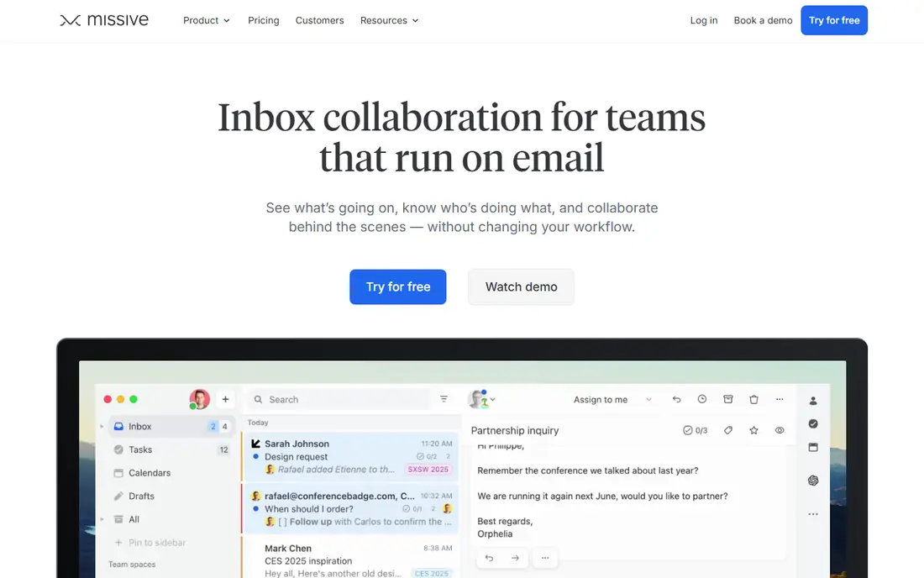924x578 pixels.
Task: Expand the All mailbox arrow
Action: 102,519
